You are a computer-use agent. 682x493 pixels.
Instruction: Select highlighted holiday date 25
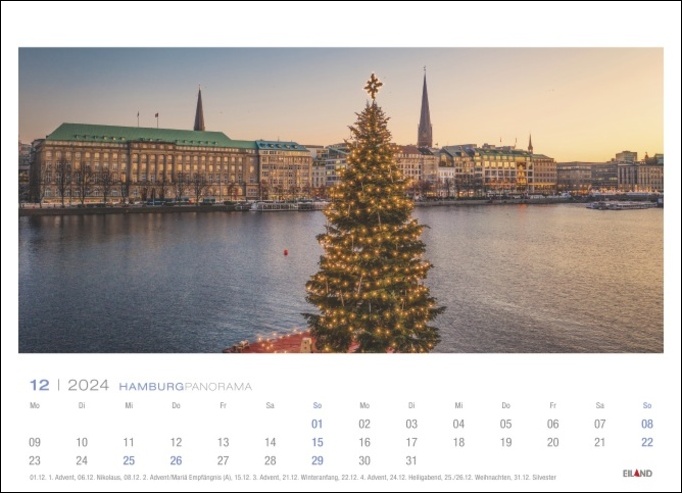tap(129, 460)
